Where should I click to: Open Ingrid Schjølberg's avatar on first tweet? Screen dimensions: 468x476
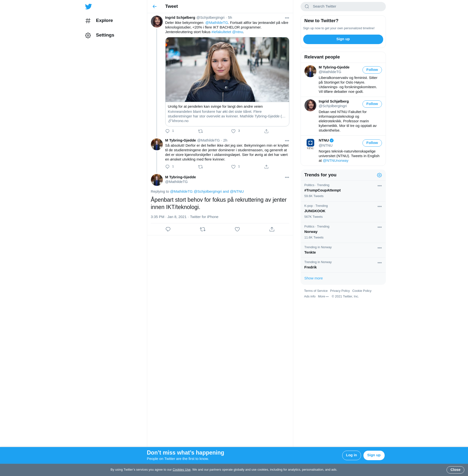point(156,22)
